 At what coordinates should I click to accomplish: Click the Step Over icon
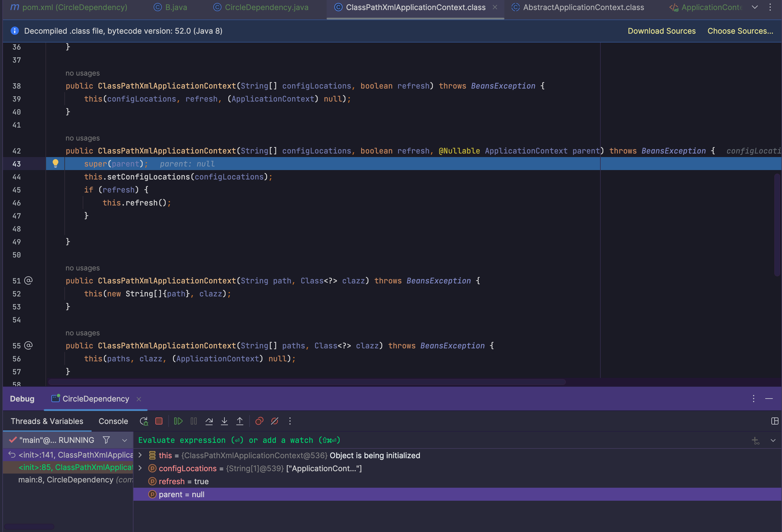pyautogui.click(x=209, y=421)
